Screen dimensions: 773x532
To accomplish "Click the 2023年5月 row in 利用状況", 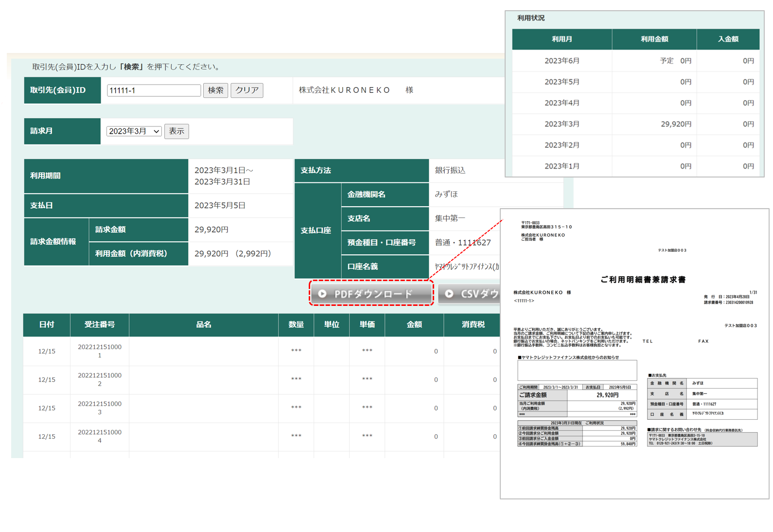I will pos(636,82).
